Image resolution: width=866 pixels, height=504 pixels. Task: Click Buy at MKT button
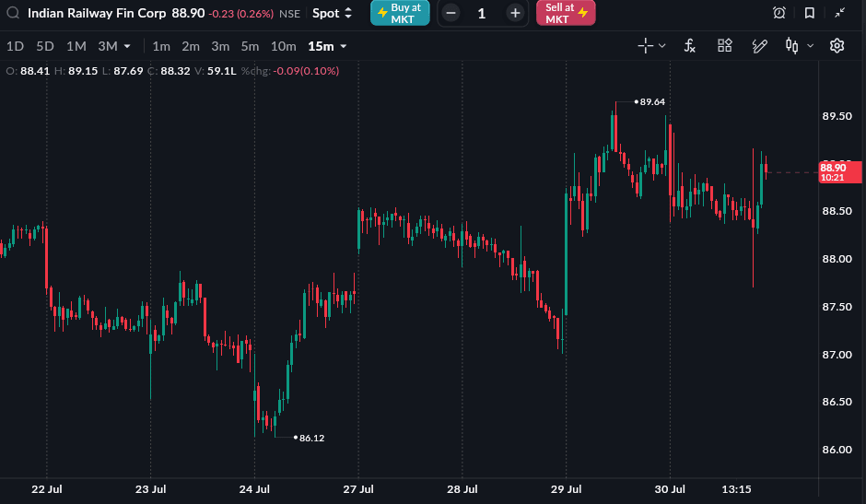coord(400,13)
